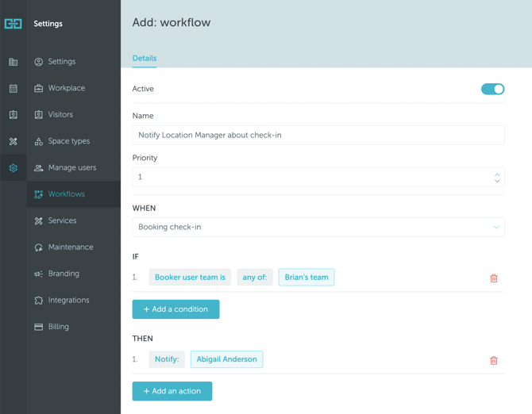532x414 pixels.
Task: Go to Integrations settings page
Action: coord(68,300)
